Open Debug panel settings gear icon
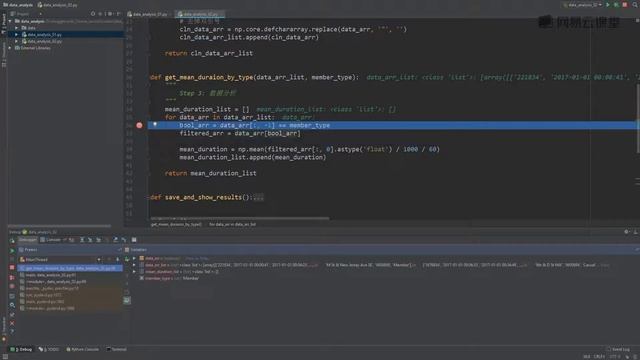640x360 pixels. (627, 232)
